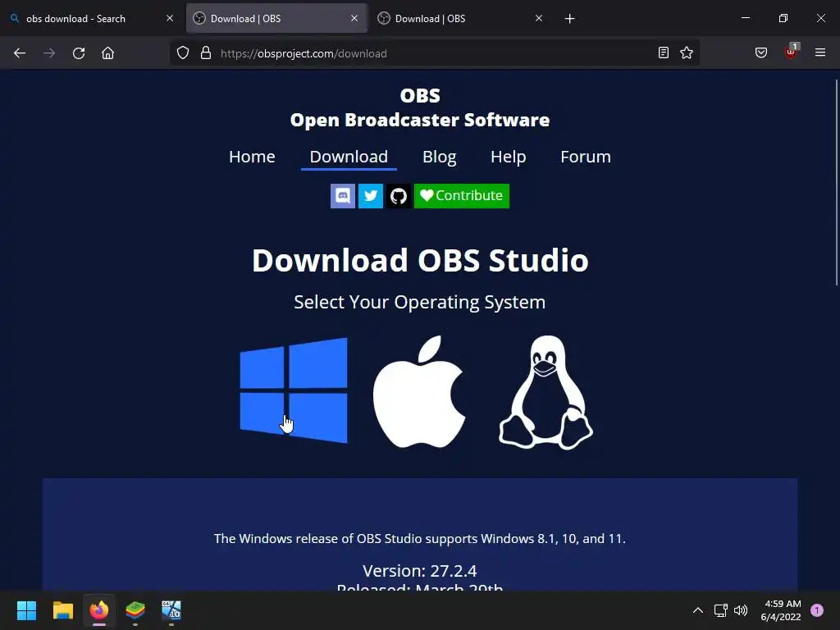Reload the current page
This screenshot has width=840, height=630.
click(79, 53)
